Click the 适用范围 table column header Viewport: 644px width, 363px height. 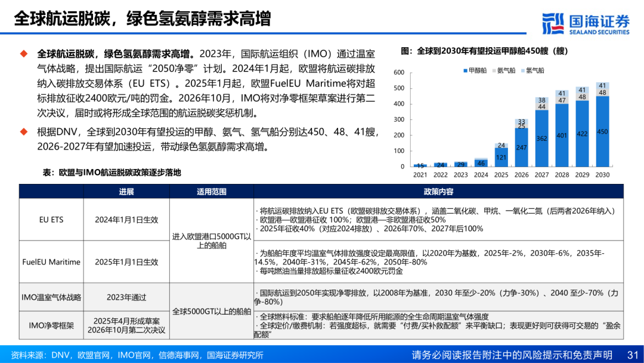pos(212,192)
